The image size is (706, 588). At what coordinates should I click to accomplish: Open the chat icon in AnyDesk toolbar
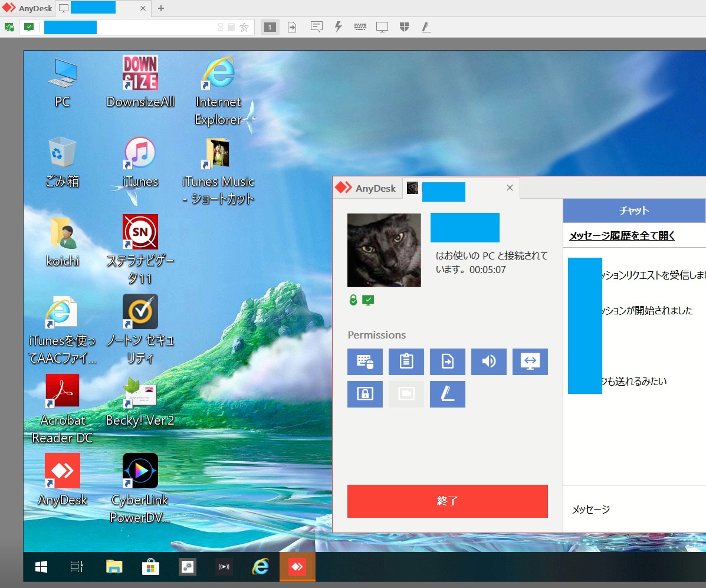pyautogui.click(x=317, y=27)
